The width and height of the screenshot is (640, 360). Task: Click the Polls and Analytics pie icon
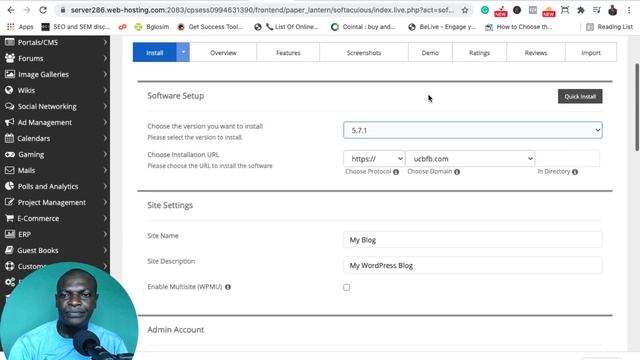pos(9,186)
